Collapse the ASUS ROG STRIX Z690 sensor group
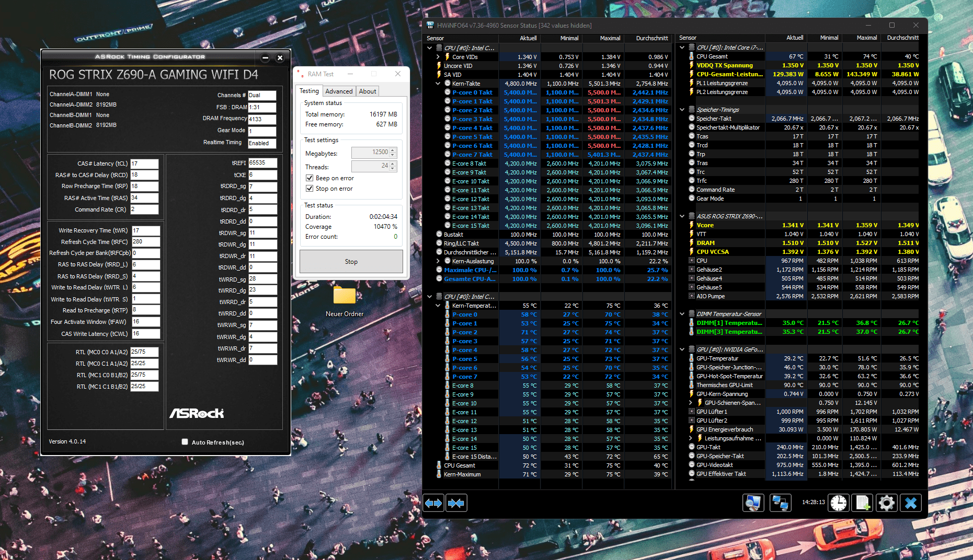The width and height of the screenshot is (973, 560). [682, 216]
